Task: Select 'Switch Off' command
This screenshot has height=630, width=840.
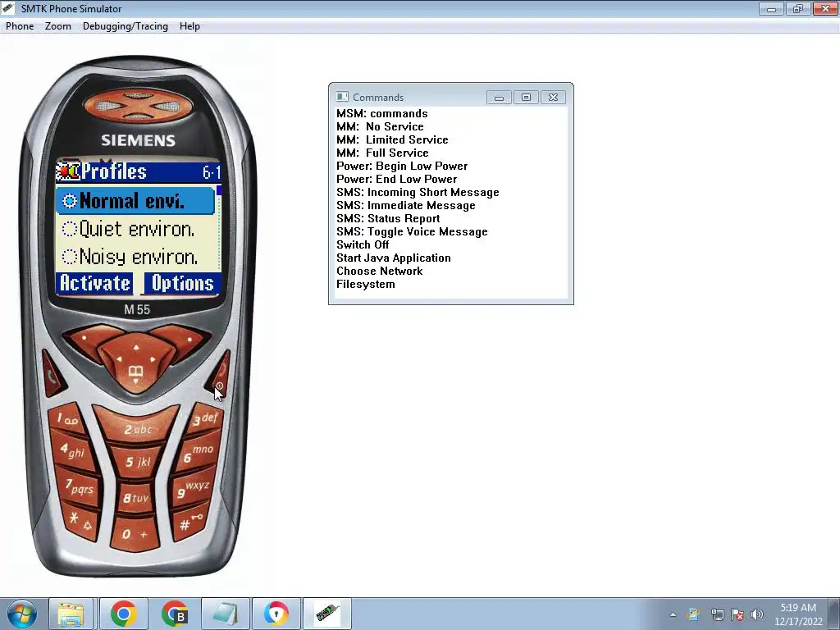Action: [x=363, y=244]
